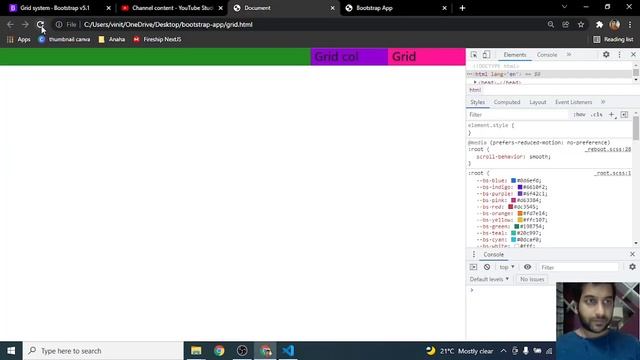Open color picker for --bs-purple swatch

point(520,193)
